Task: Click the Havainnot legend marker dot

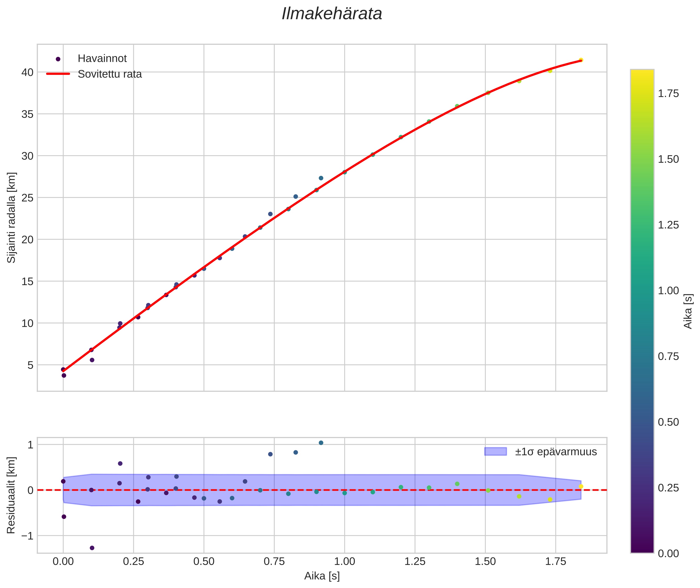Action: [x=58, y=59]
